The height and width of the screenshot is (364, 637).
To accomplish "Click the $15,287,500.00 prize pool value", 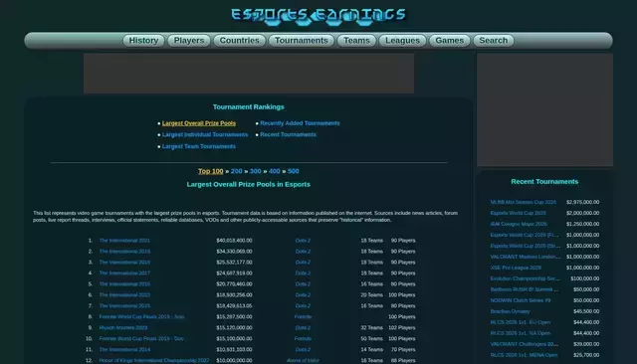I will pos(234,317).
